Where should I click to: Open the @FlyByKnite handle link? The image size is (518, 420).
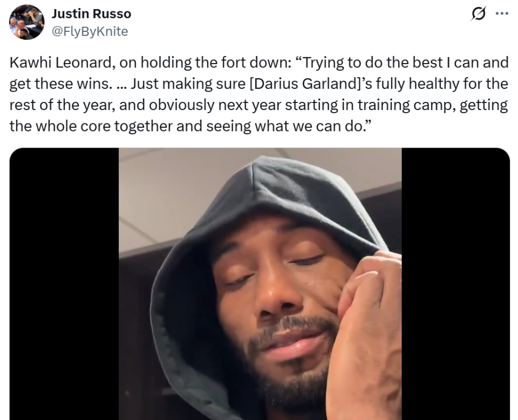tap(90, 31)
